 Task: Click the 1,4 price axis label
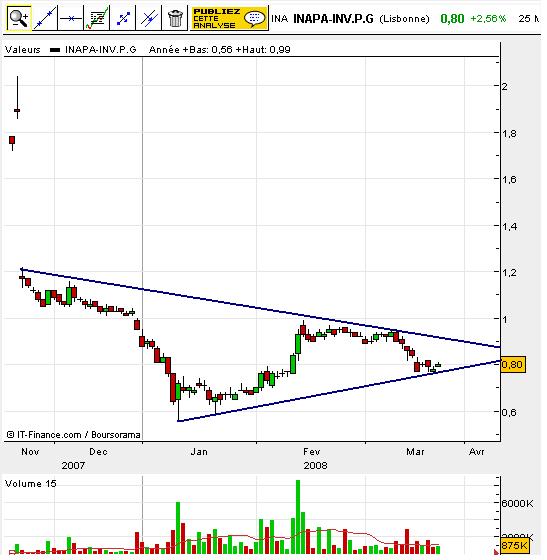coord(509,226)
